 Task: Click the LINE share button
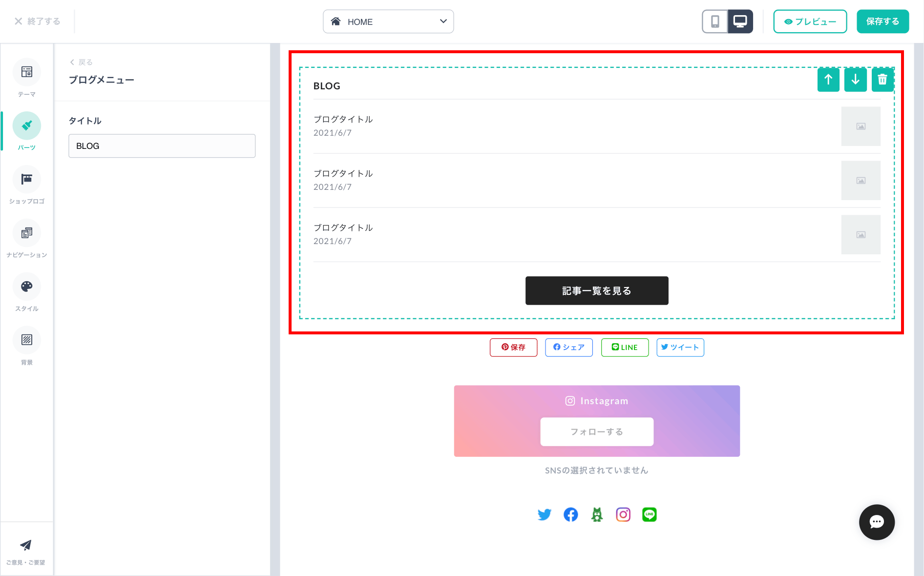click(625, 347)
